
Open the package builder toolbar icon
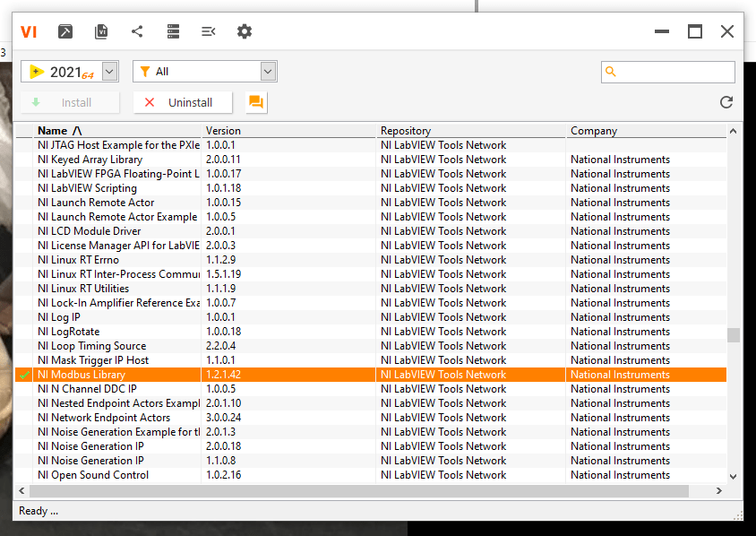[65, 32]
